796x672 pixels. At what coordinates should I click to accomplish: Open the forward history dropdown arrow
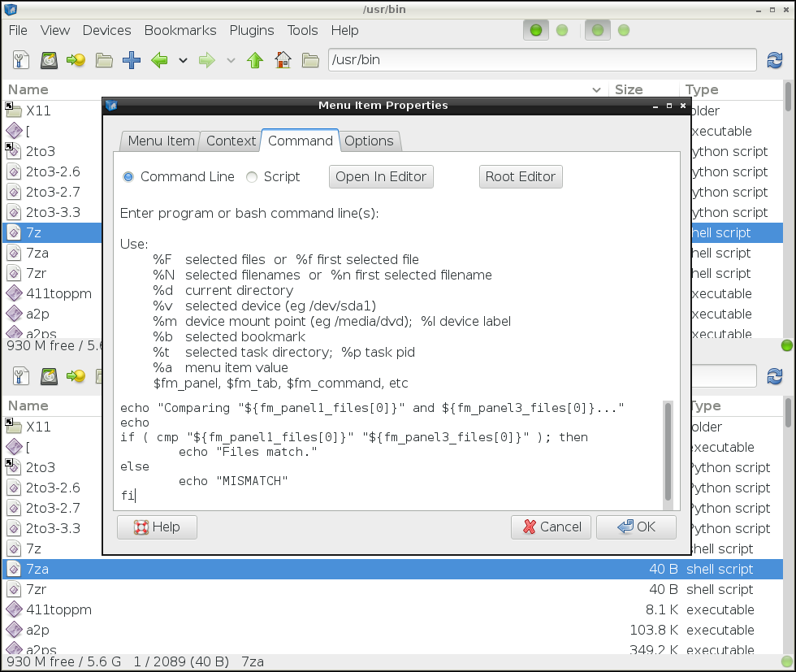[x=231, y=60]
